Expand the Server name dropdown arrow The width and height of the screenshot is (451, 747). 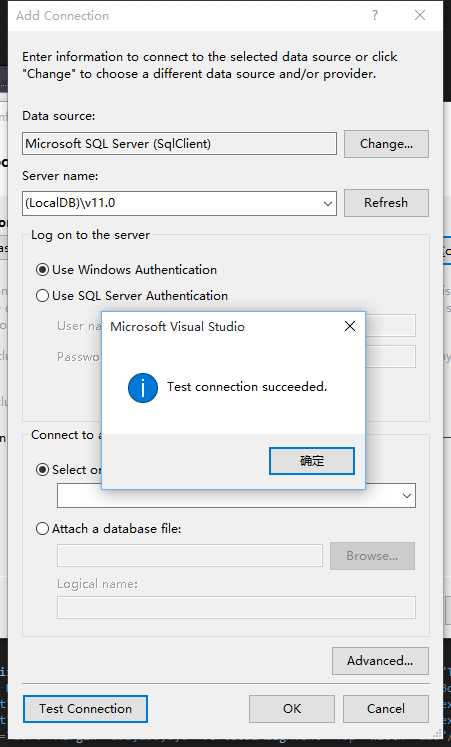328,203
